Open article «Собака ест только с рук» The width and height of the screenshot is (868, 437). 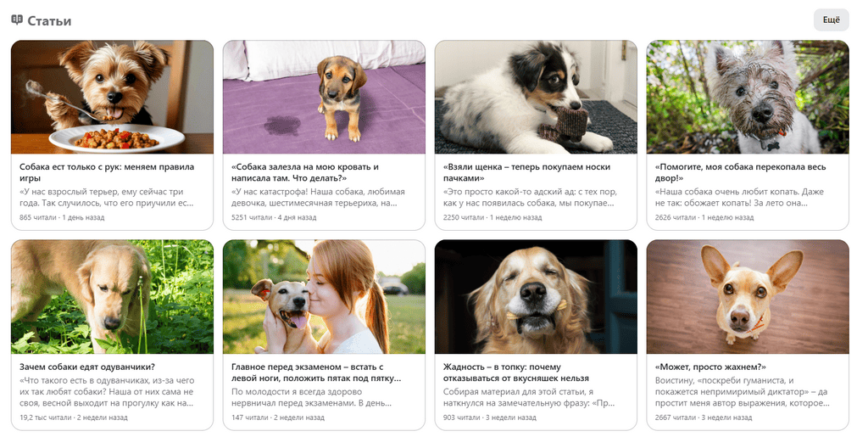[107, 172]
